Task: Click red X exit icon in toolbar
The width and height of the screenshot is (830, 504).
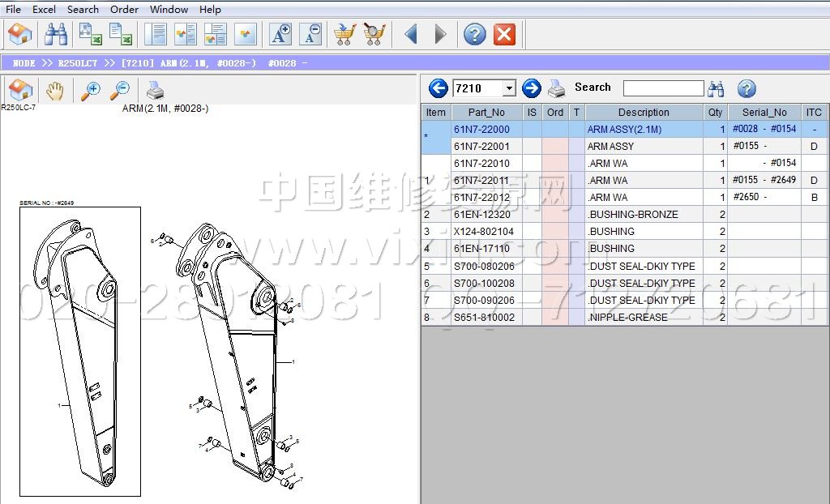Action: pyautogui.click(x=504, y=34)
